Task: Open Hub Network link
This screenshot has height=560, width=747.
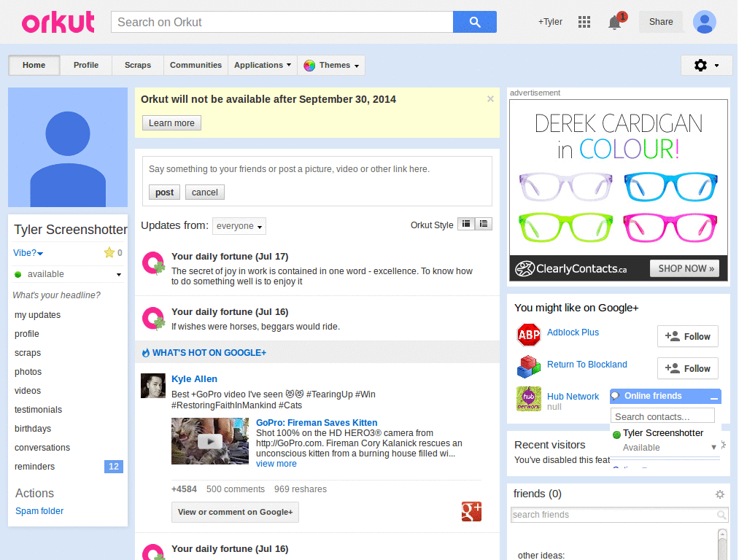Action: click(x=573, y=397)
